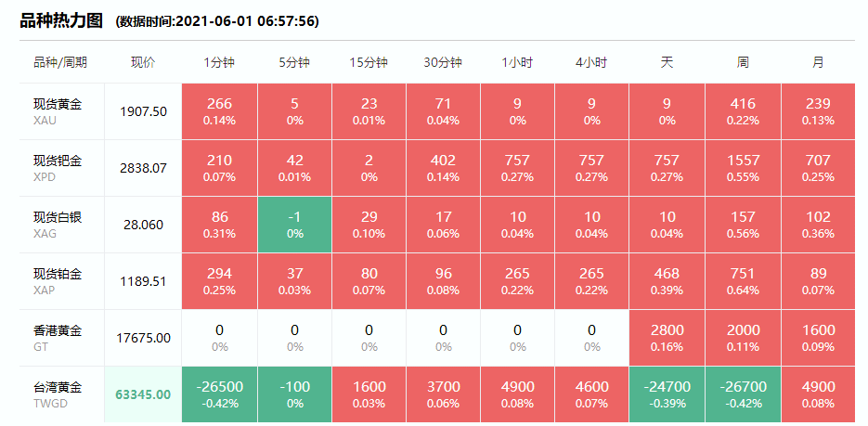This screenshot has width=868, height=426.
Task: Click the 香港黄金 GT row label
Action: point(58,338)
